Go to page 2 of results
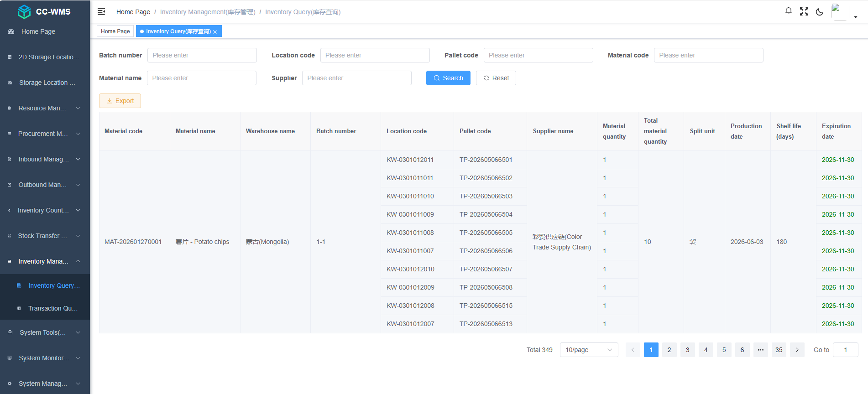 tap(669, 350)
